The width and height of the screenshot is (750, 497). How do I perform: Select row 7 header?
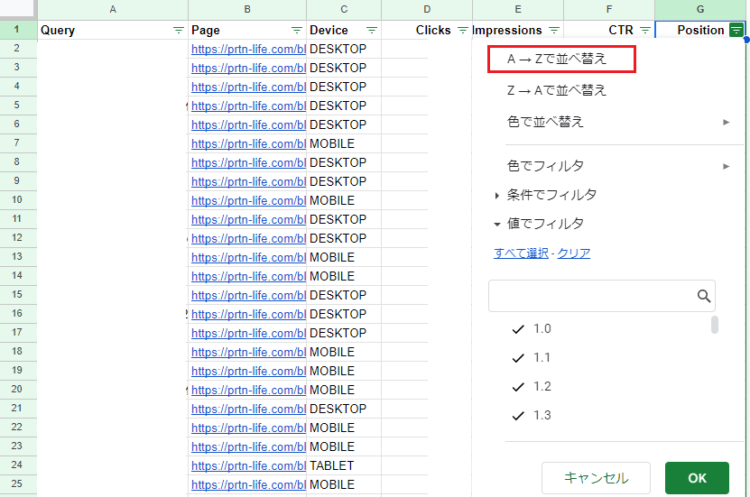click(x=17, y=143)
